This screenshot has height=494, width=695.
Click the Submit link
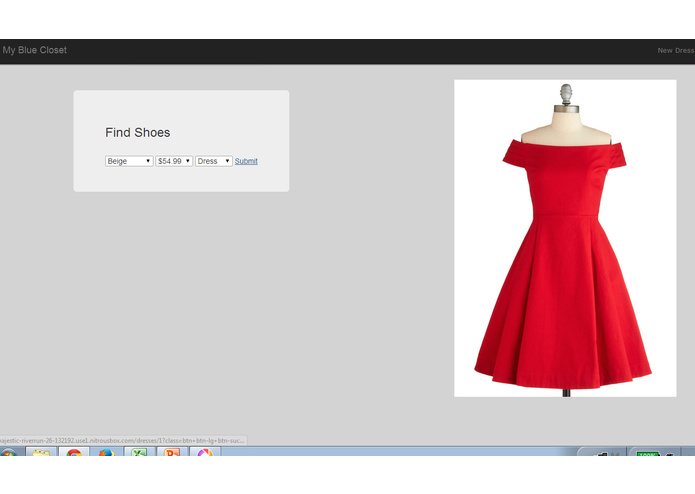(x=246, y=161)
